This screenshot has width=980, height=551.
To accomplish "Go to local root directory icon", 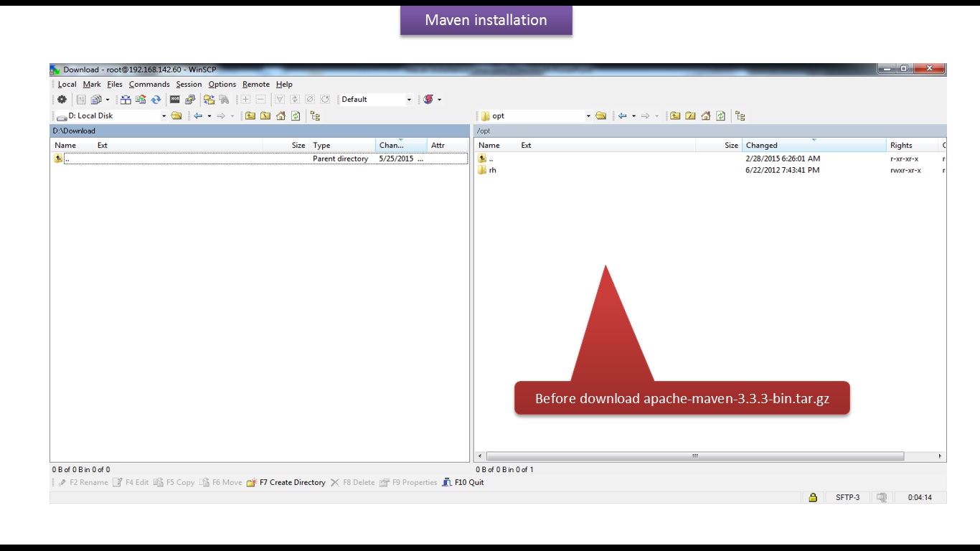I will click(265, 116).
